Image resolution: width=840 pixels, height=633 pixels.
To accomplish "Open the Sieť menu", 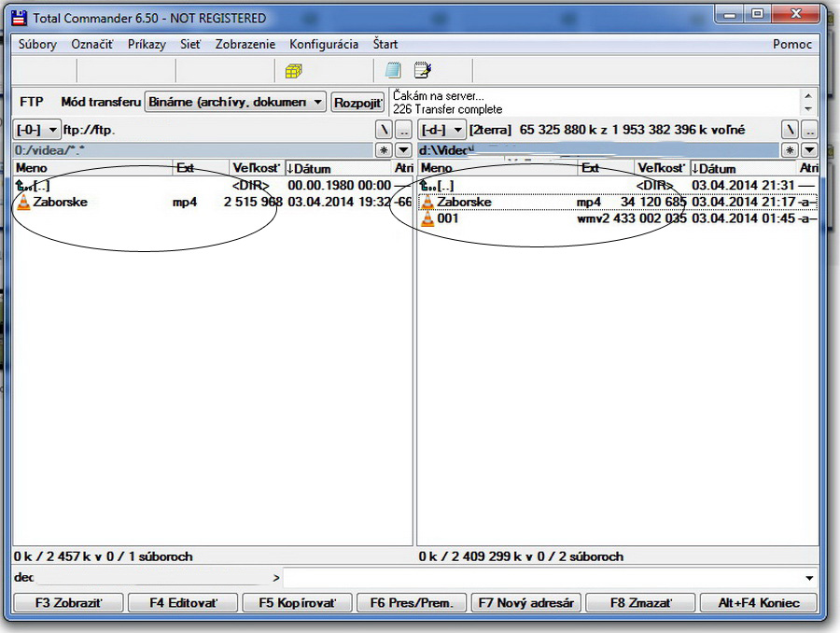I will click(x=190, y=45).
